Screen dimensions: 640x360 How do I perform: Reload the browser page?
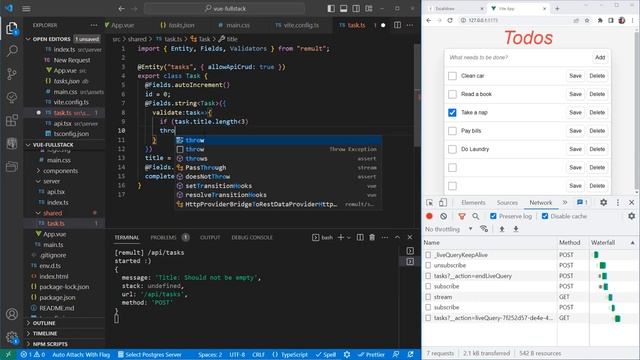(450, 20)
